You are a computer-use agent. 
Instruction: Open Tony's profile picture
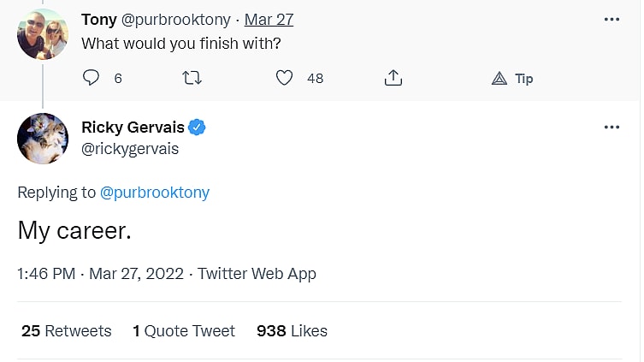pyautogui.click(x=43, y=34)
